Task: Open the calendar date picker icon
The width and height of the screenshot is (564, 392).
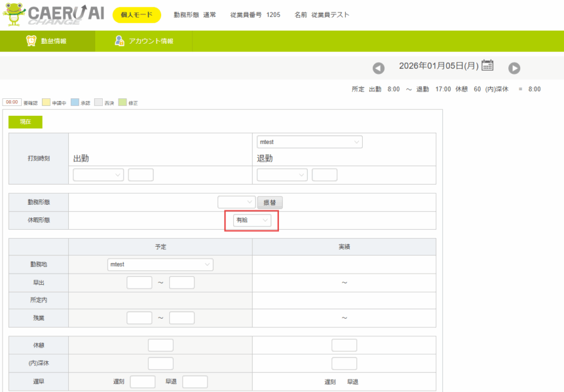Action: [x=488, y=65]
